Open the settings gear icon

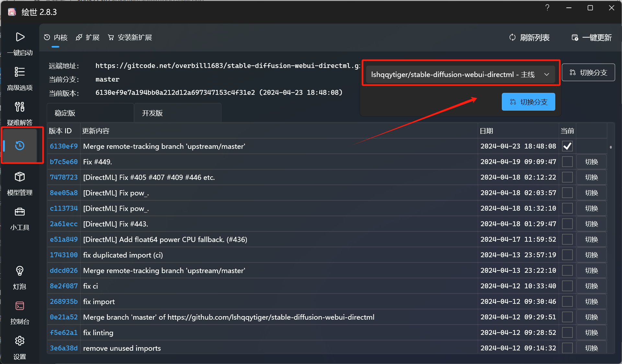click(x=20, y=341)
